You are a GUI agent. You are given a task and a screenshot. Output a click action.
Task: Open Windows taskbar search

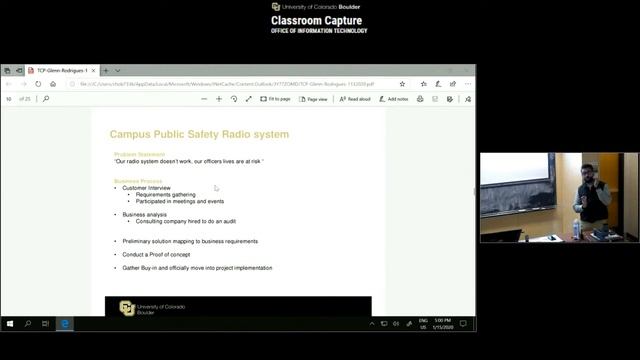click(28, 324)
